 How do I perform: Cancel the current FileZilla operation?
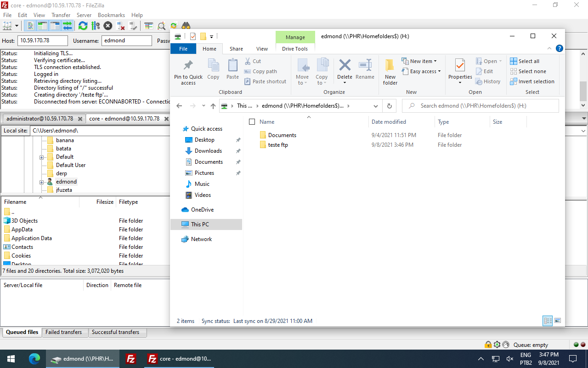click(107, 25)
